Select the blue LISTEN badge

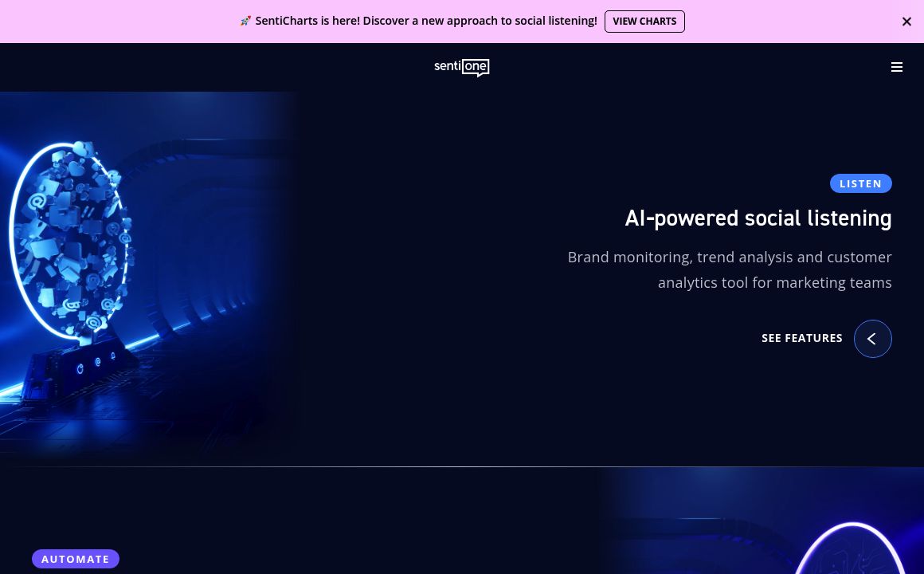click(860, 183)
